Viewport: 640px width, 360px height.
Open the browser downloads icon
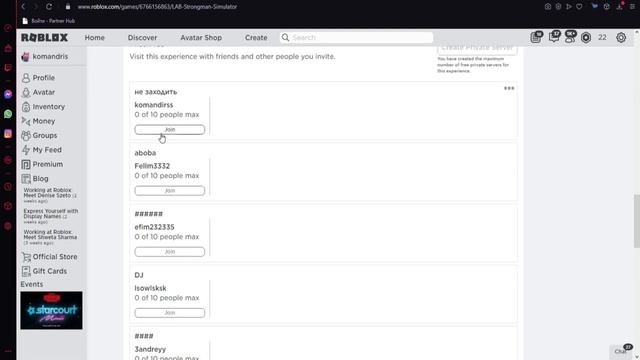(x=619, y=7)
